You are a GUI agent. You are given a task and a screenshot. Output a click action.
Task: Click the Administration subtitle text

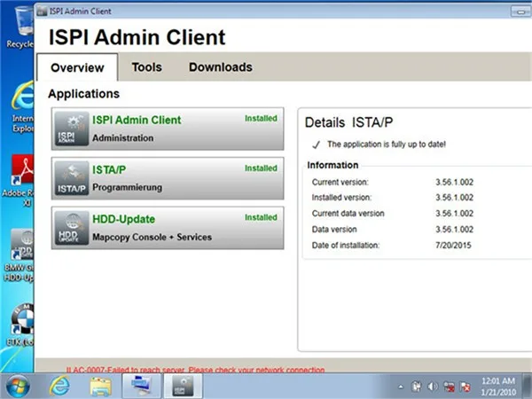coord(123,138)
